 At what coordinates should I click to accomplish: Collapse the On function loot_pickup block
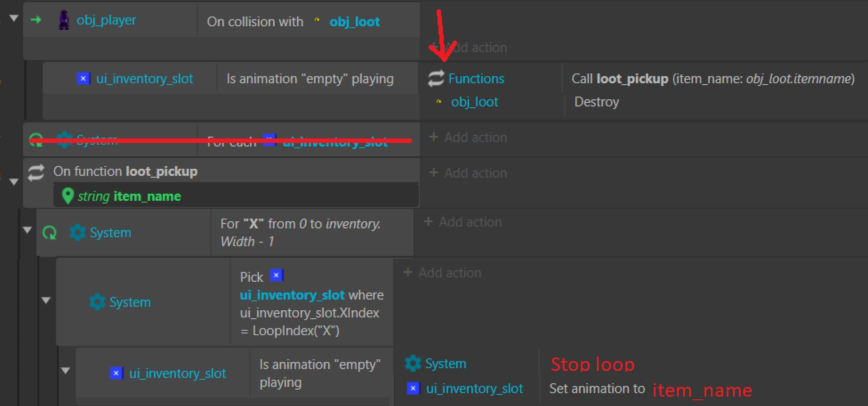(x=14, y=182)
